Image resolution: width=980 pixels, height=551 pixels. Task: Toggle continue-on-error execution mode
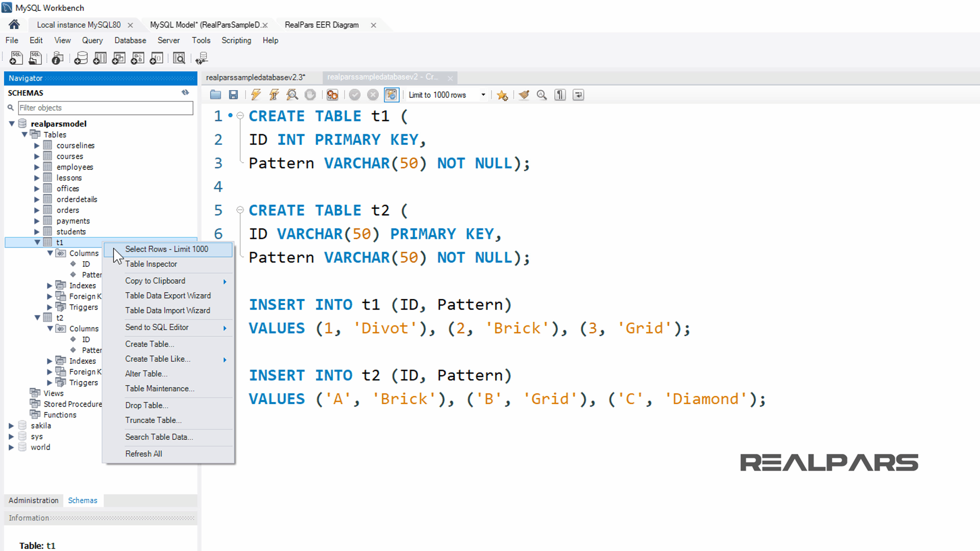pyautogui.click(x=332, y=95)
